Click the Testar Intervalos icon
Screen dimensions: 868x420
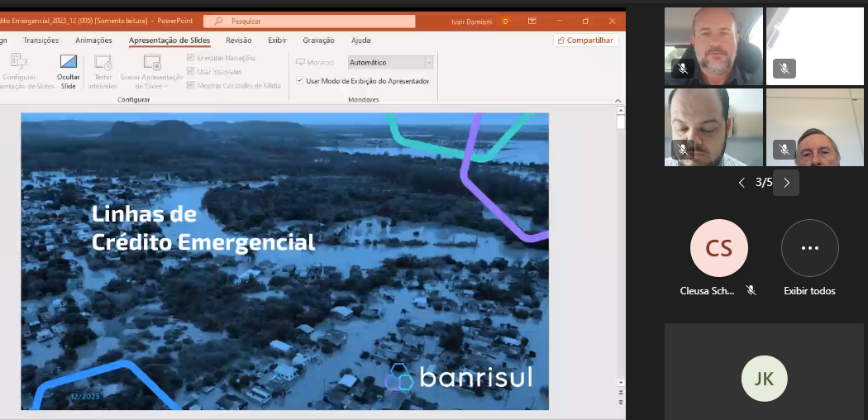103,62
